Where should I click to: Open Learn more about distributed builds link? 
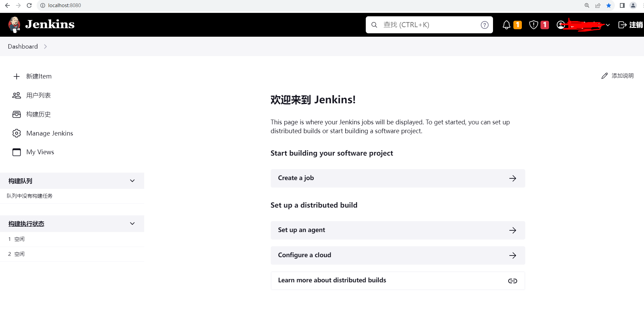click(x=398, y=281)
